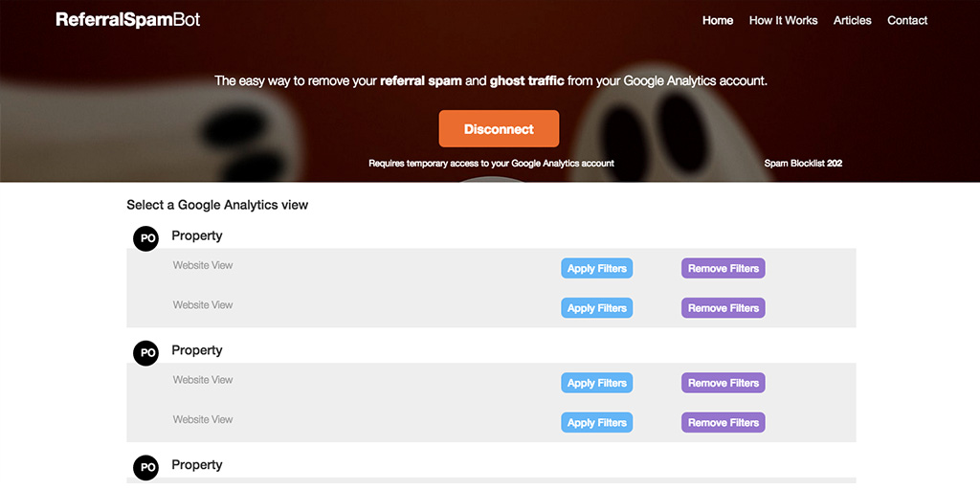Click the 'Select a Google Analytics view' heading
Image resolution: width=980 pixels, height=490 pixels.
(x=217, y=205)
